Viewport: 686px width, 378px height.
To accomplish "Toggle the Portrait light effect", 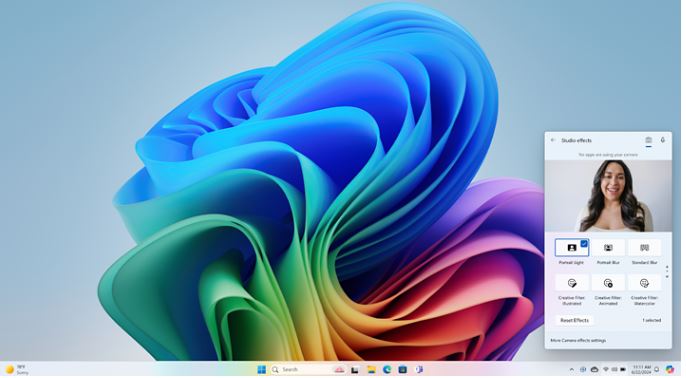I will (x=572, y=248).
